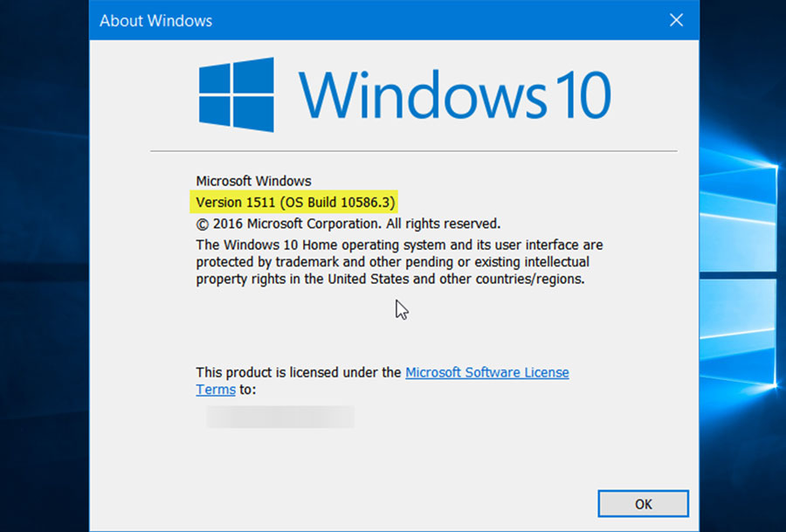Open the Microsoft Software License link
This screenshot has width=786, height=532.
click(486, 372)
